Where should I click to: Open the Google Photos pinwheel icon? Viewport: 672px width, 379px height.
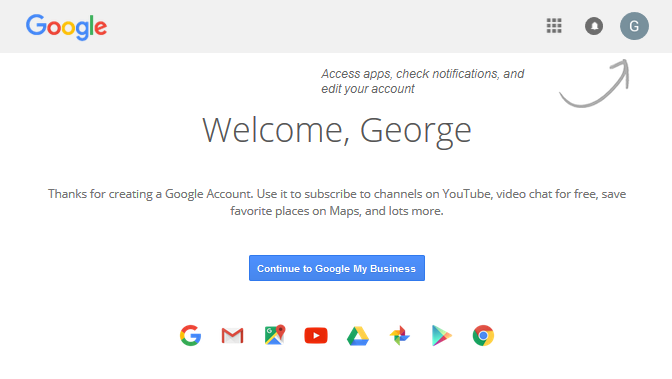pos(400,335)
